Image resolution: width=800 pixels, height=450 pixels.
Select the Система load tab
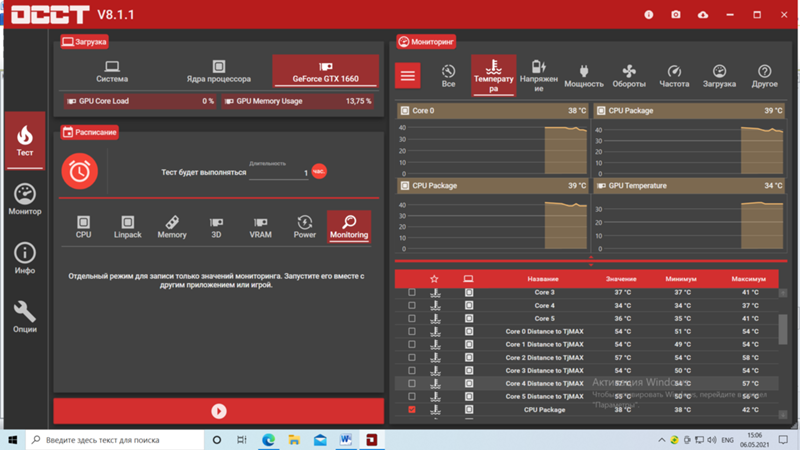coord(112,71)
